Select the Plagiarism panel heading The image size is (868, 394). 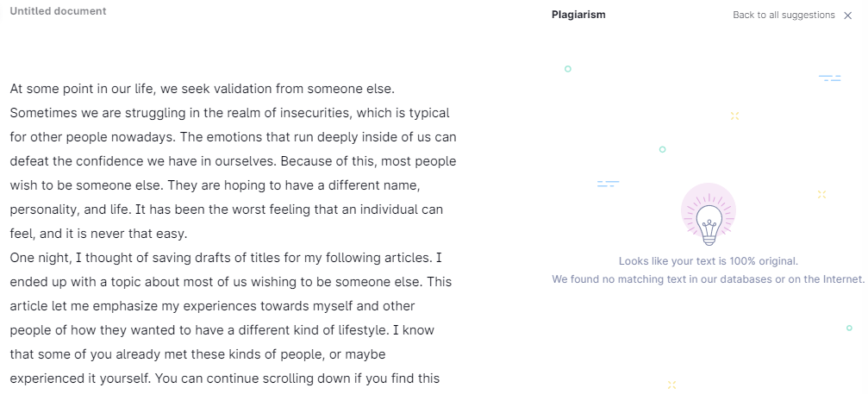click(x=578, y=15)
